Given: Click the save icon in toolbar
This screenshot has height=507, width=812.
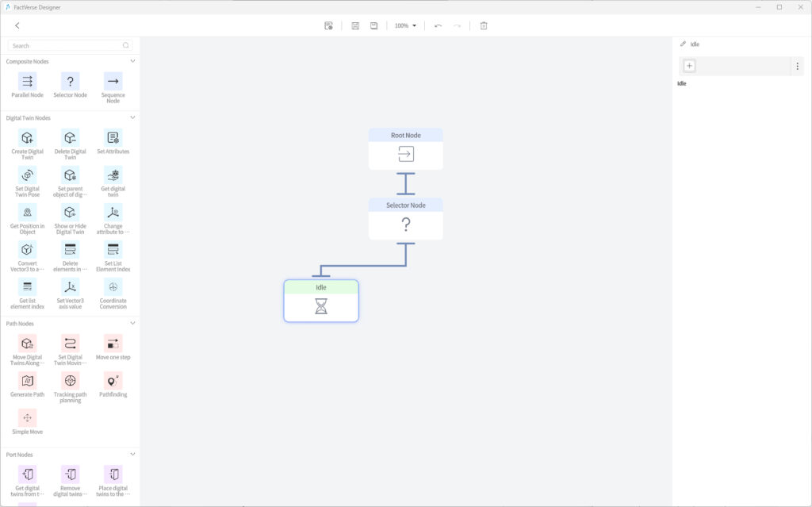Looking at the screenshot, I should click(355, 25).
